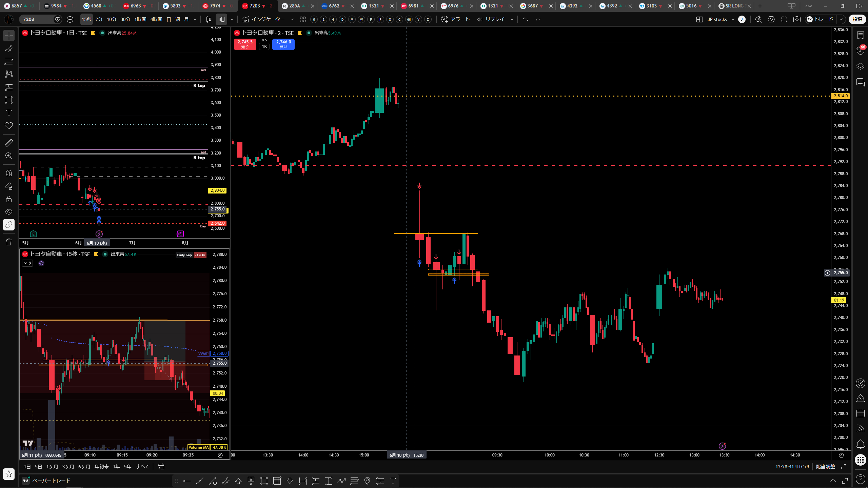Viewport: 868px width, 488px height.
Task: Open the timezone 13:28:41 UTC+9 menu
Action: tap(792, 467)
